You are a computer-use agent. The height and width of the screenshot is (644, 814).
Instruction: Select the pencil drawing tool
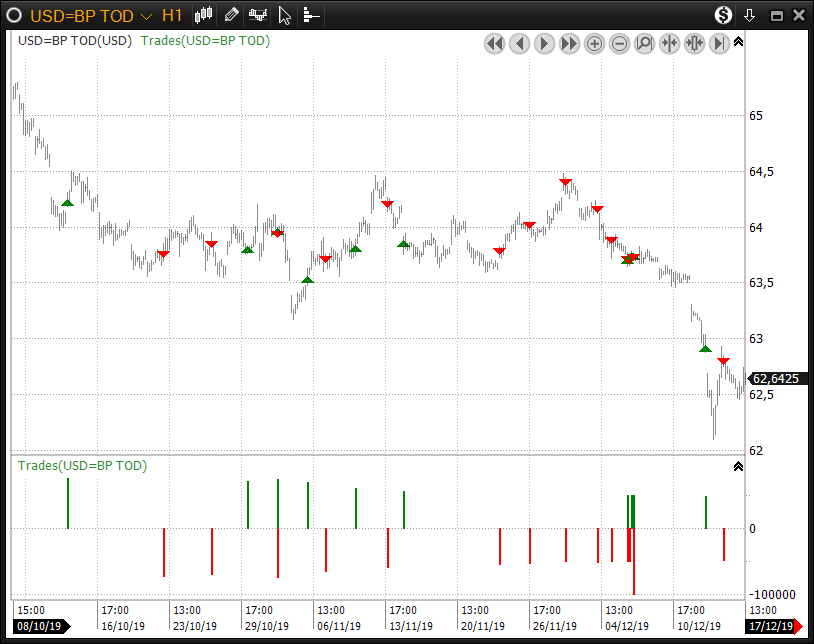pos(231,15)
